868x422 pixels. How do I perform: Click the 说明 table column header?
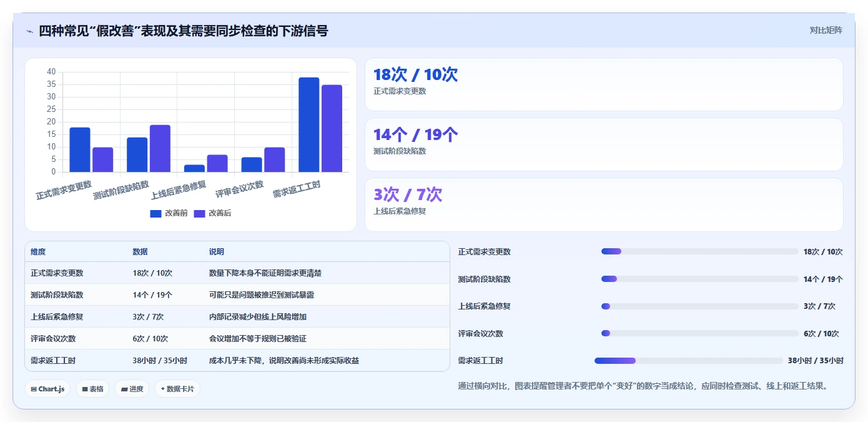[x=216, y=252]
